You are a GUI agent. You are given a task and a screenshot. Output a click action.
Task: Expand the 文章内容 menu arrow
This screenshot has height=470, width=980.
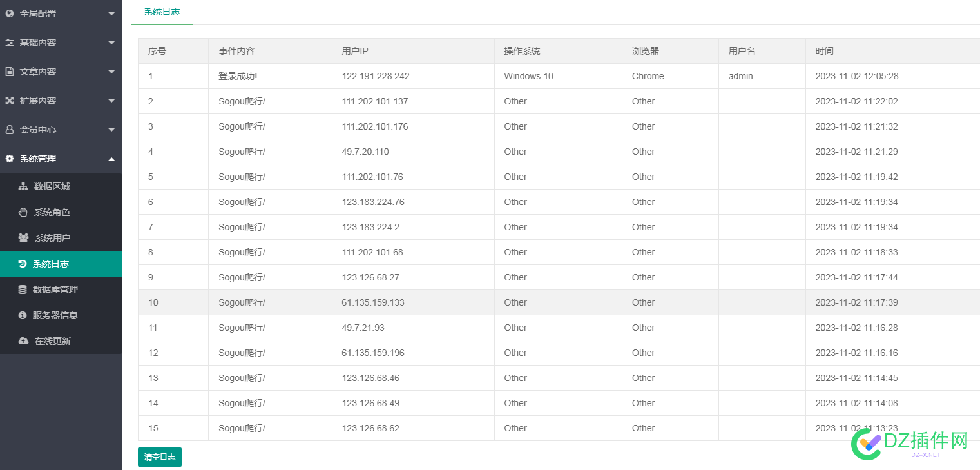[x=111, y=72]
